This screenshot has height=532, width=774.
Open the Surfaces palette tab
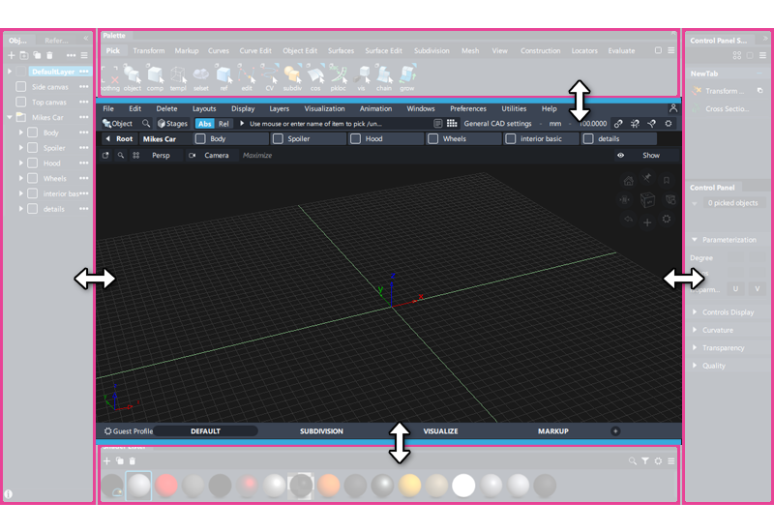tap(341, 51)
